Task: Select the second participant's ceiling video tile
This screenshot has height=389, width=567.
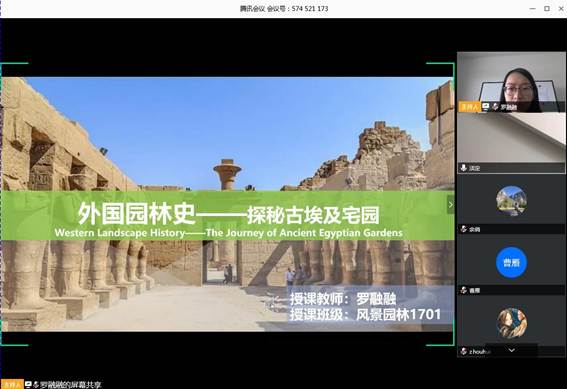Action: coord(511,143)
